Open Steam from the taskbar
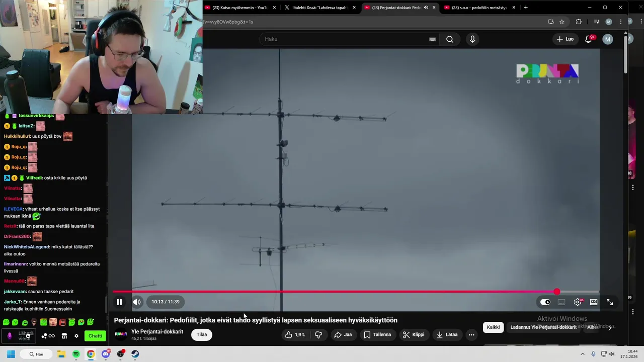The image size is (644, 362). pos(135,354)
